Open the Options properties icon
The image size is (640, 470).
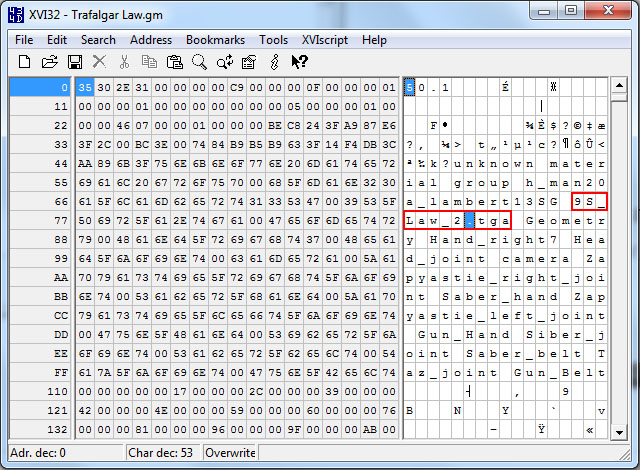coord(249,62)
